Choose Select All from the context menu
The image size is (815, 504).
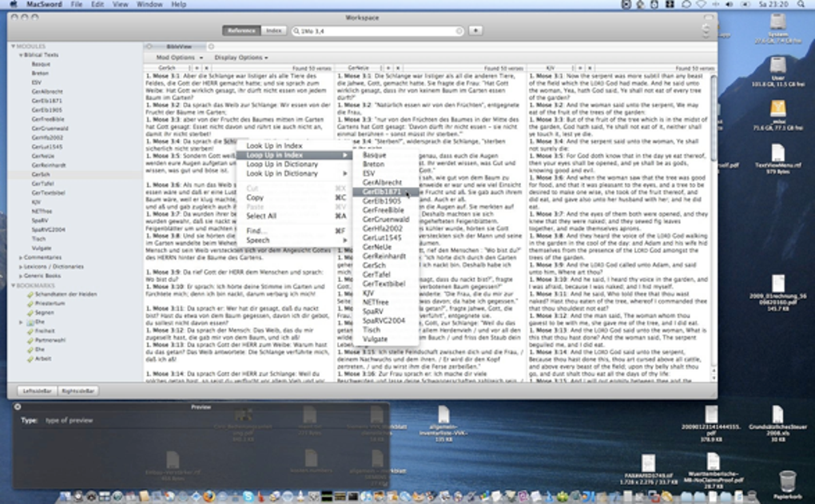pyautogui.click(x=294, y=216)
